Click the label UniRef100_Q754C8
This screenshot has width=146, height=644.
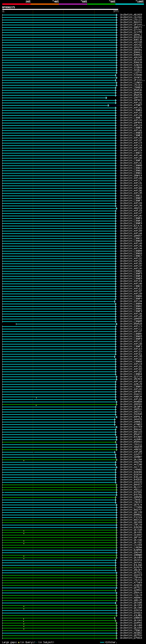(131, 638)
